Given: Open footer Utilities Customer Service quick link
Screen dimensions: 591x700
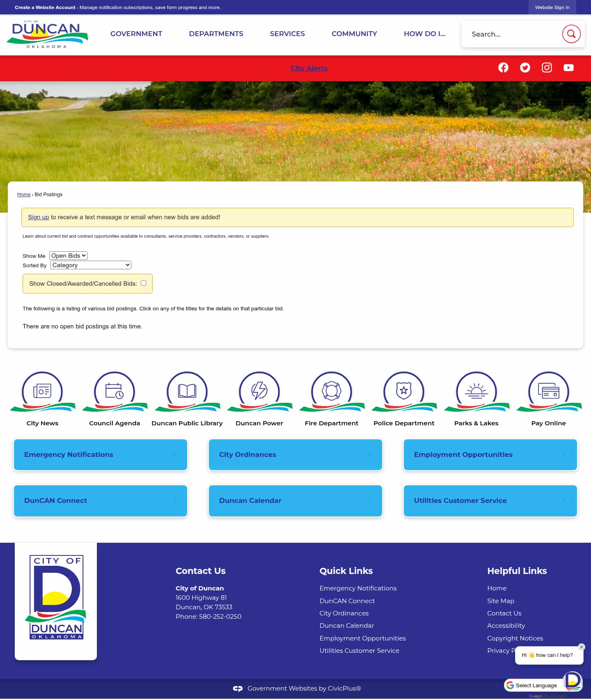Looking at the screenshot, I should 359,651.
